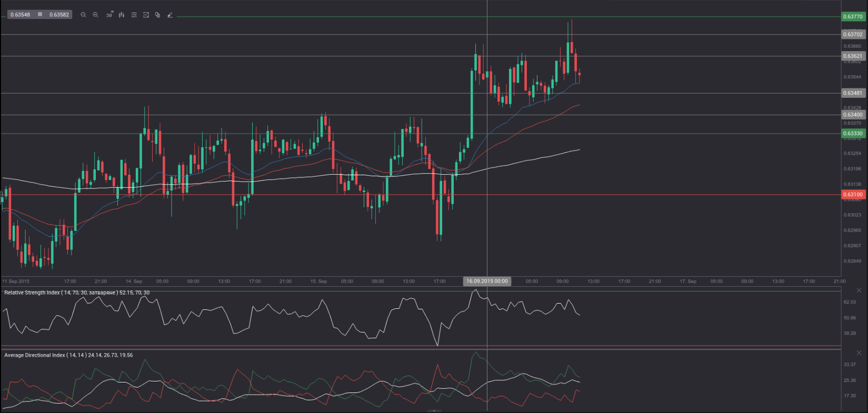This screenshot has width=868, height=413.
Task: Click the ask price 0.63582
Action: click(x=59, y=15)
